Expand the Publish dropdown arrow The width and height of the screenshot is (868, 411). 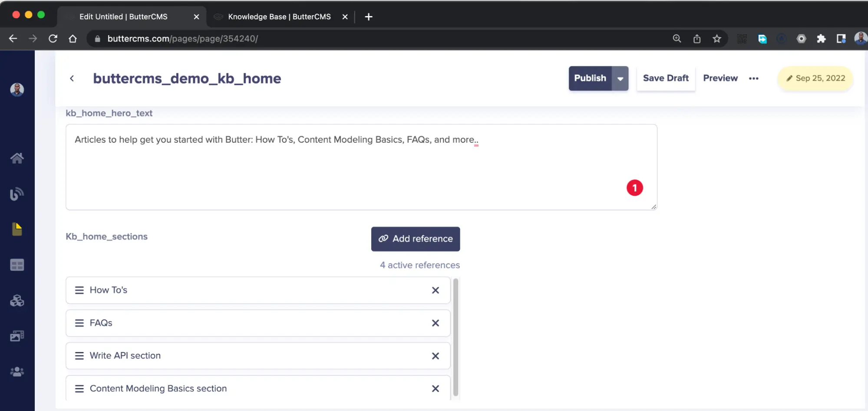pos(620,79)
